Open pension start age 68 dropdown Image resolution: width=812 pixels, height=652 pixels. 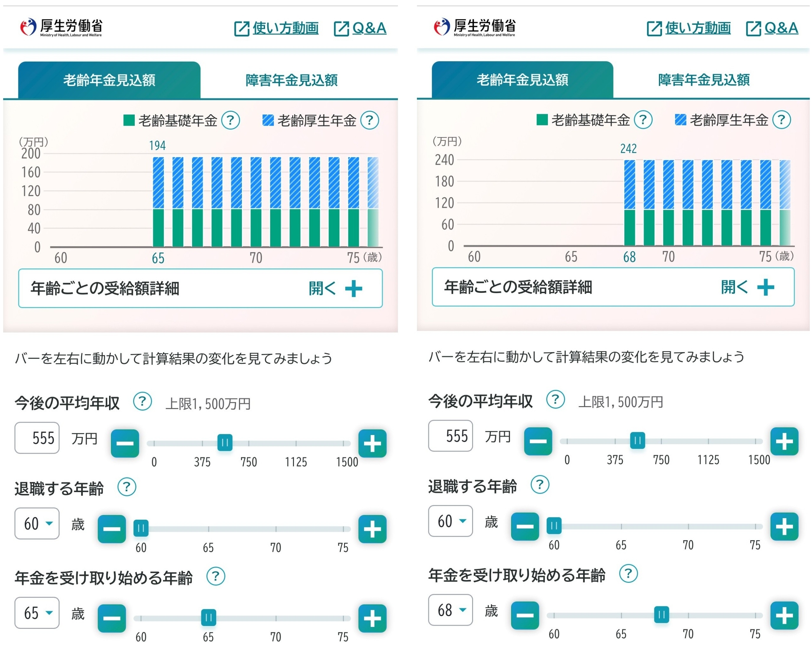(x=451, y=610)
